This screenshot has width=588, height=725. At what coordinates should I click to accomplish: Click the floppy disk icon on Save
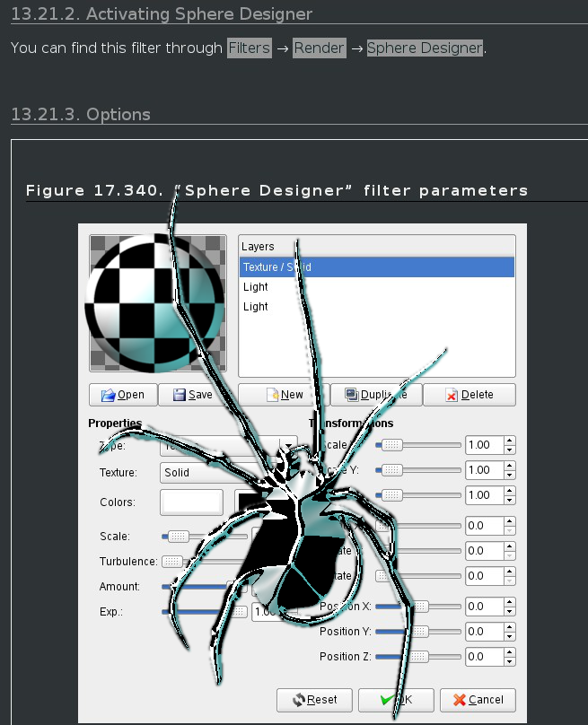pos(179,395)
